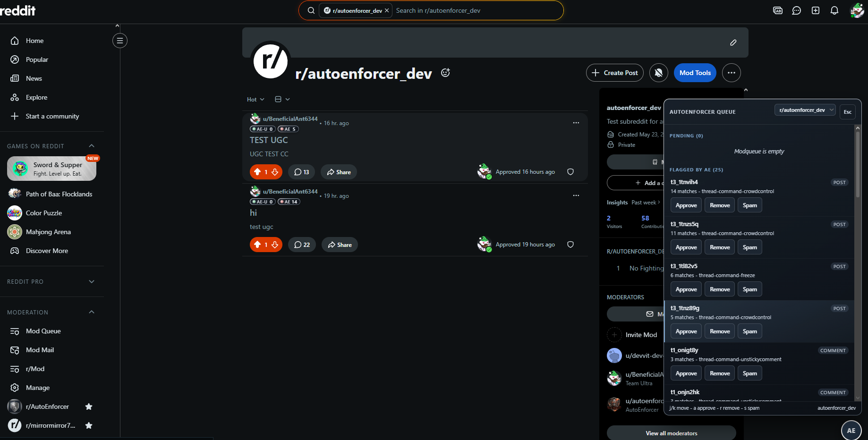The width and height of the screenshot is (868, 440).
Task: Unfavorite r/mirrormirror7 star
Action: (89, 425)
